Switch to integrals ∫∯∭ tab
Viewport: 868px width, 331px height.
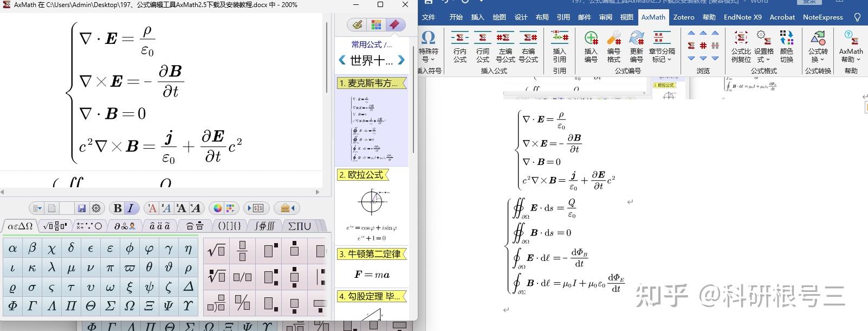(x=264, y=226)
